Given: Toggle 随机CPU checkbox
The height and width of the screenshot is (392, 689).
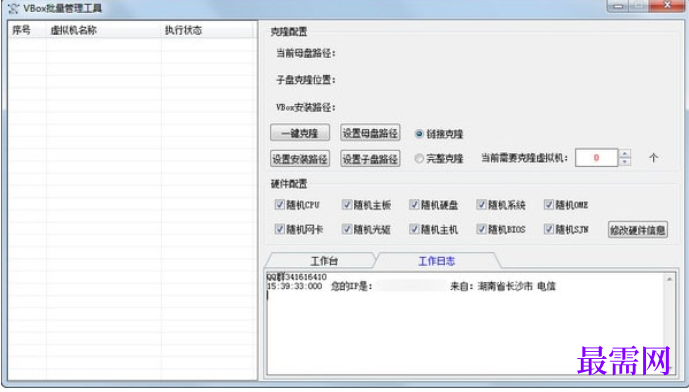Looking at the screenshot, I should pyautogui.click(x=279, y=204).
